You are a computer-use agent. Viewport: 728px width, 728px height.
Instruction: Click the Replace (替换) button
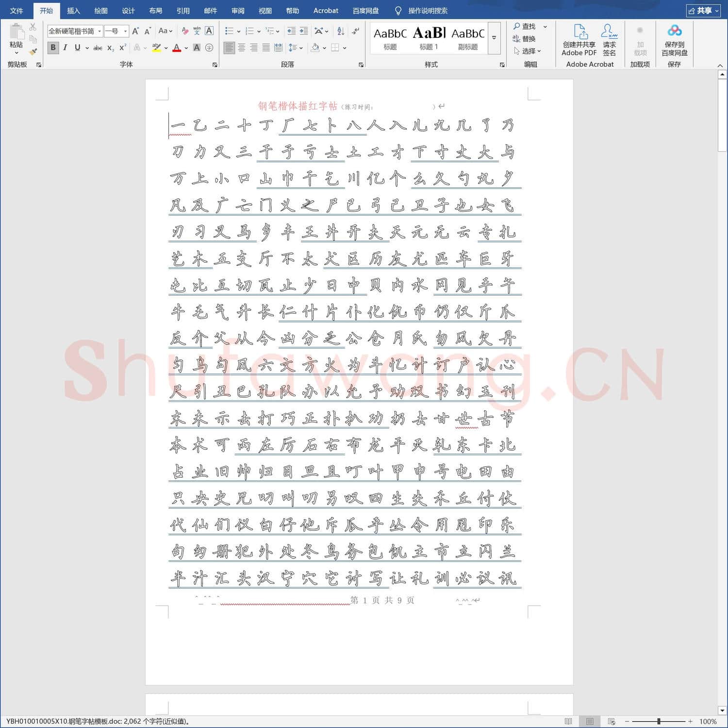524,39
